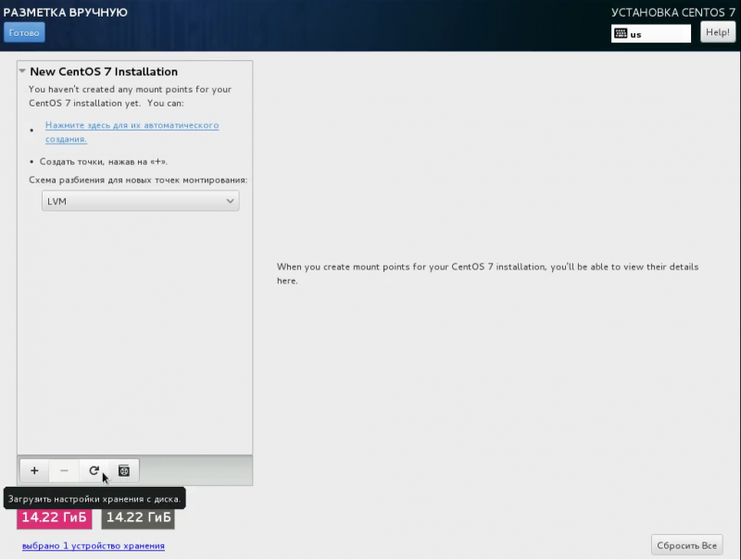Open the выбрано 1 устройство хранения link

point(94,546)
